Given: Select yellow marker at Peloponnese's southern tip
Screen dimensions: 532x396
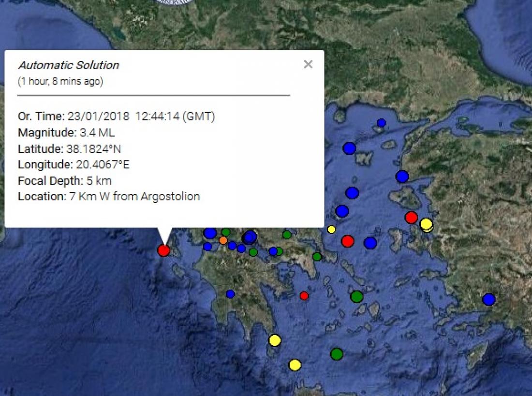Looking at the screenshot, I should 275,340.
